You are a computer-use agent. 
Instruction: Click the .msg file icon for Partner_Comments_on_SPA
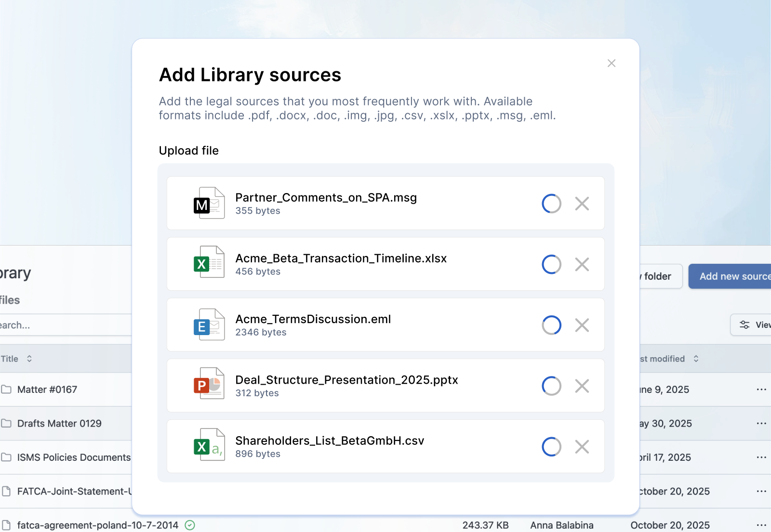coord(210,203)
